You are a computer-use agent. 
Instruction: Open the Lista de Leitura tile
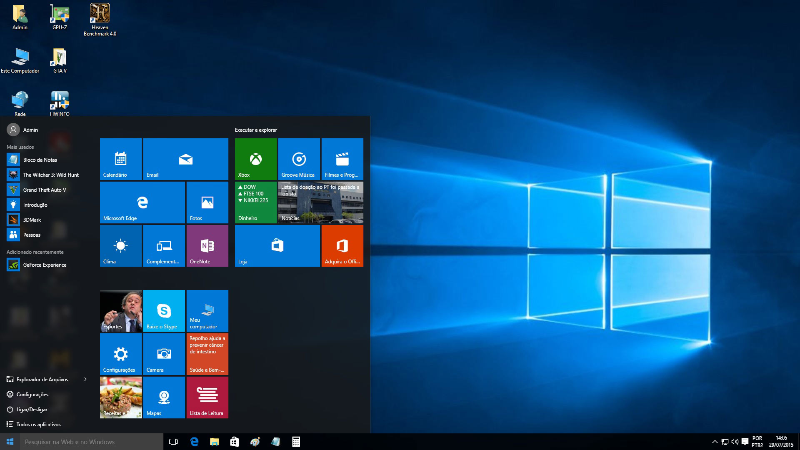[207, 397]
